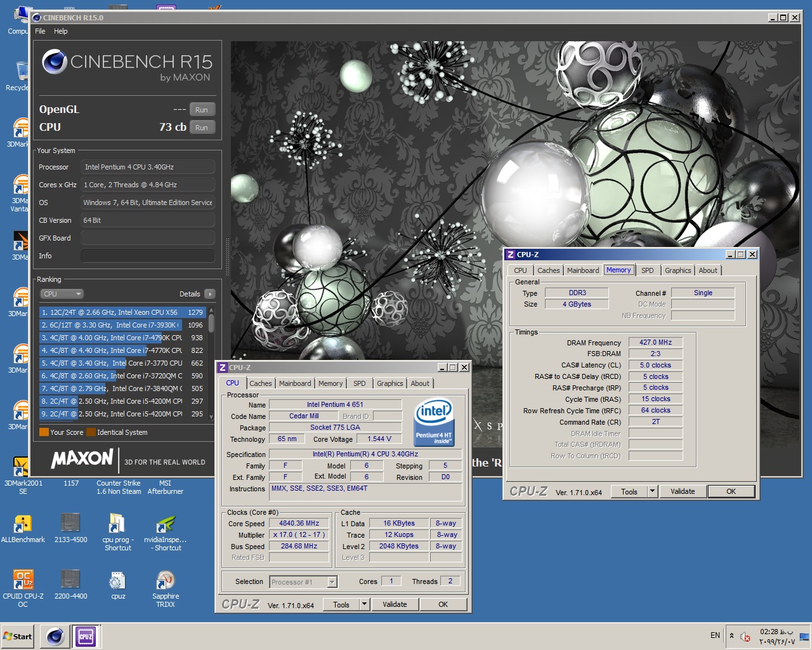Click the Info input field
Screen dimensions: 812x650
pos(148,256)
